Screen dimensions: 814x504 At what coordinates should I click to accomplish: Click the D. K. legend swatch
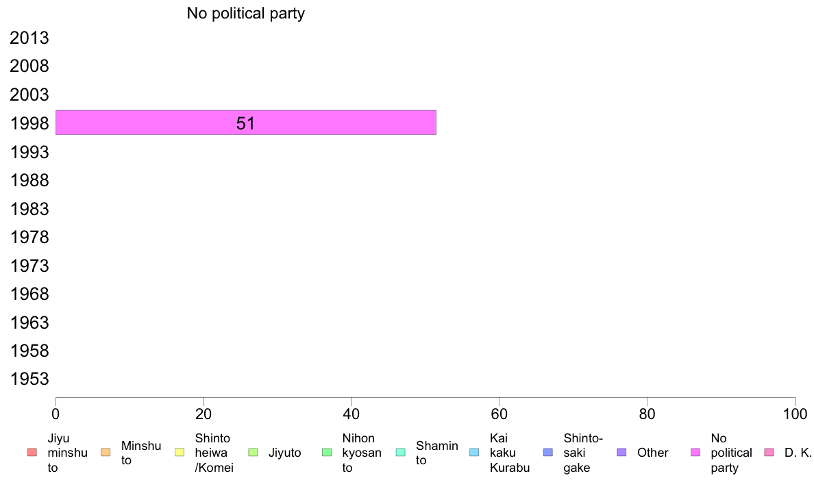[769, 452]
